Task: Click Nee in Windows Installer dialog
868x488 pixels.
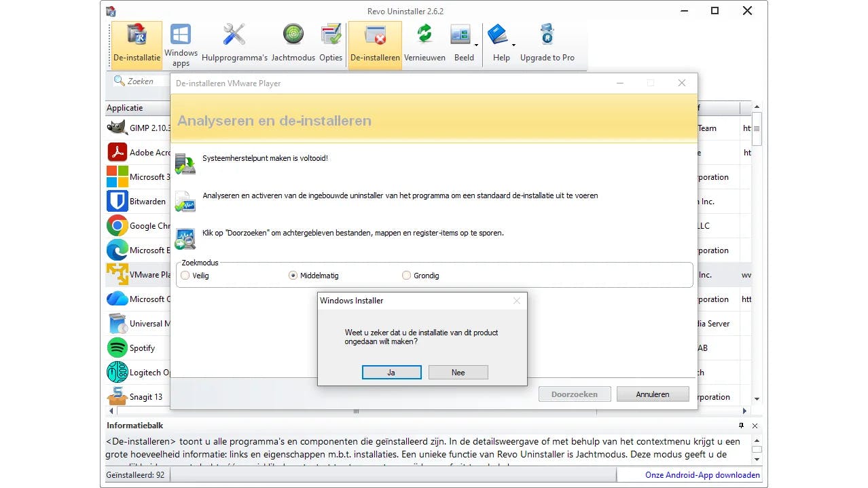Action: tap(458, 373)
